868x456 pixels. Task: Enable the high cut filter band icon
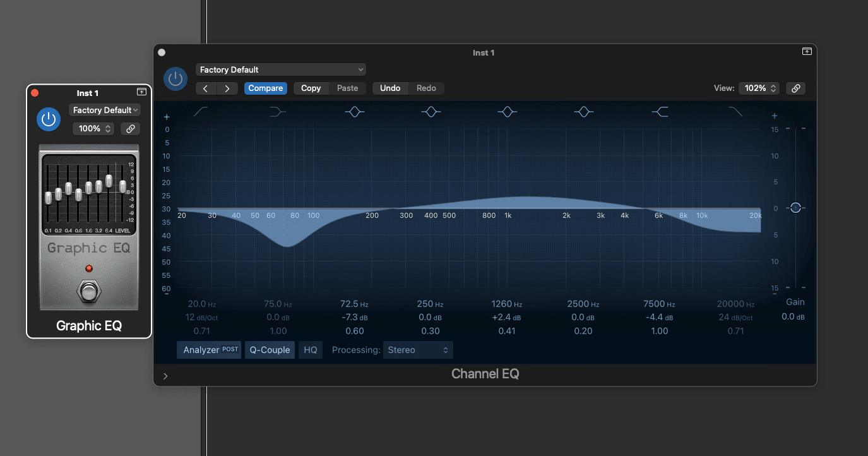coord(735,112)
